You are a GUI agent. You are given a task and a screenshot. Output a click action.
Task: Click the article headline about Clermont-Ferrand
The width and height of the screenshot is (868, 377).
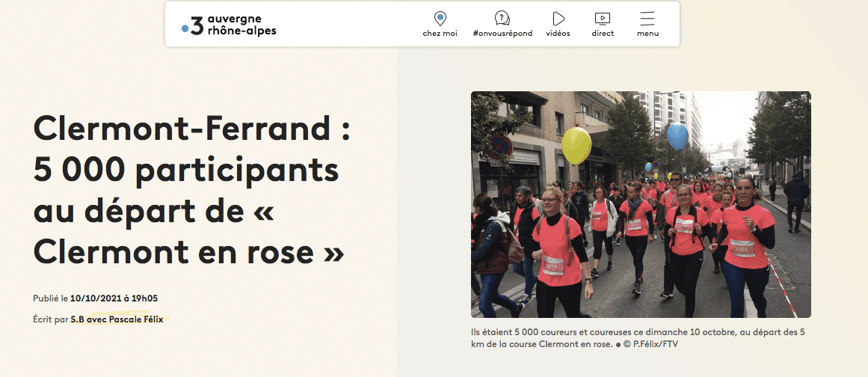pyautogui.click(x=193, y=190)
